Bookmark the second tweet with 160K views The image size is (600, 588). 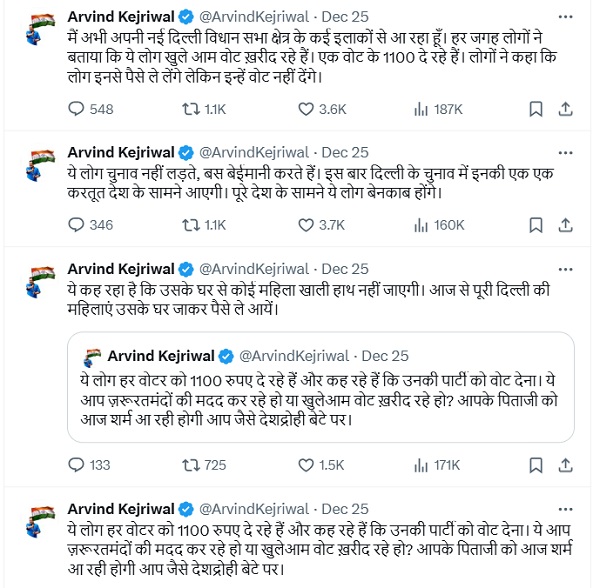pos(535,225)
